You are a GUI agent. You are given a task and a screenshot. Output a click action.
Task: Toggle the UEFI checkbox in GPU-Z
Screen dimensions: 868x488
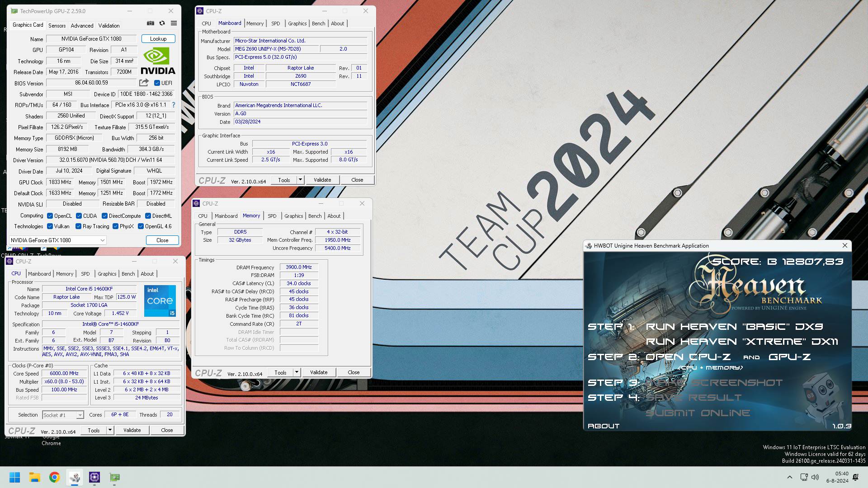[x=157, y=83]
